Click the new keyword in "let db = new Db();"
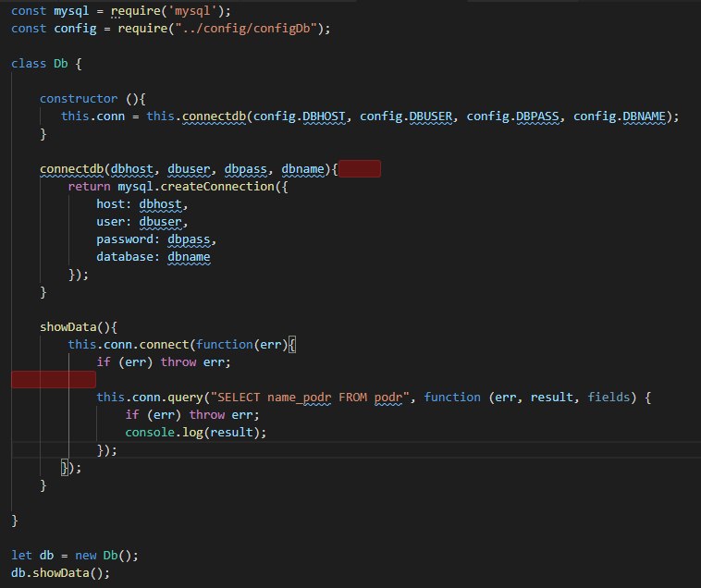This screenshot has height=588, width=701. [86, 556]
